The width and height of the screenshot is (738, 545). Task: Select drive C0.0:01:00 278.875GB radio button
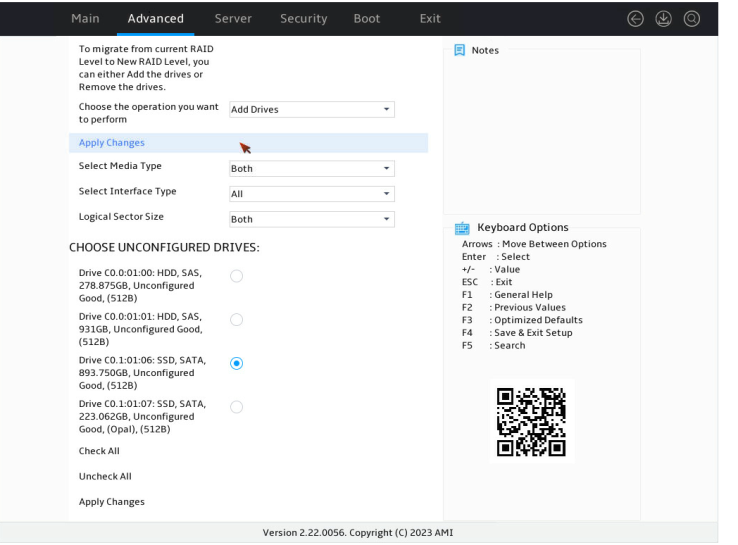coord(236,276)
